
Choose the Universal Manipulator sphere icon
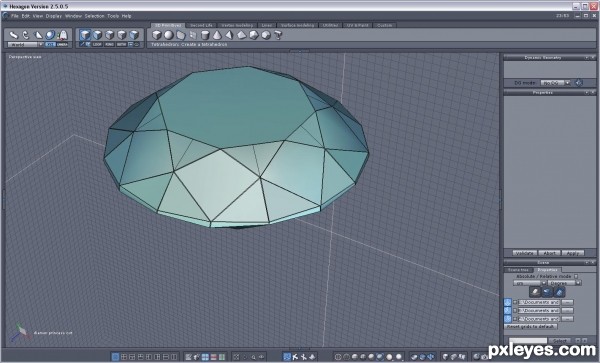[50, 35]
